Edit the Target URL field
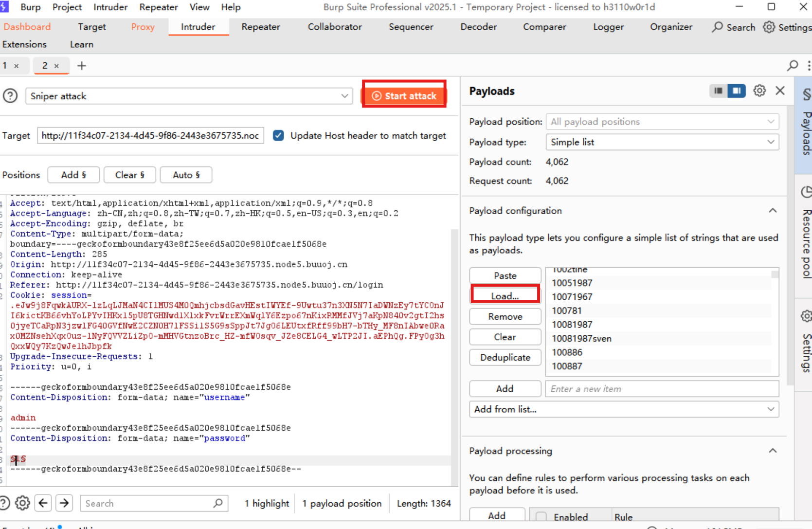Screen dimensions: 812x529 click(150, 135)
